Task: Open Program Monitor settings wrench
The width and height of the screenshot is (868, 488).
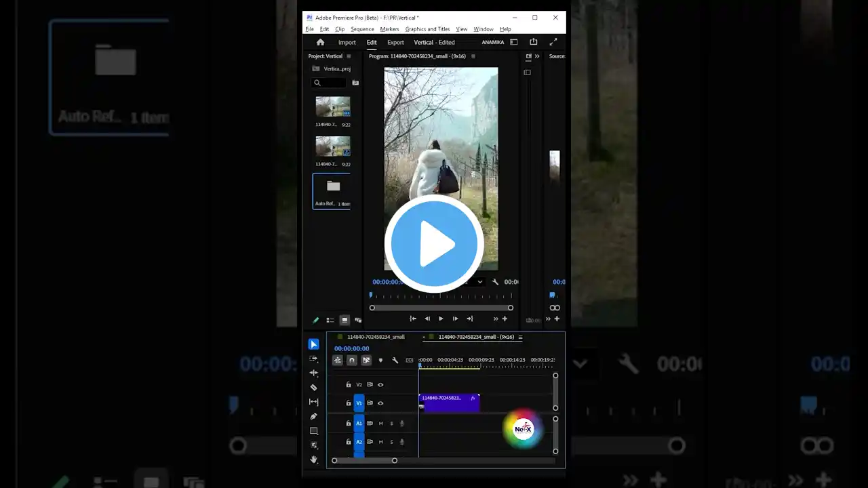Action: click(x=495, y=282)
